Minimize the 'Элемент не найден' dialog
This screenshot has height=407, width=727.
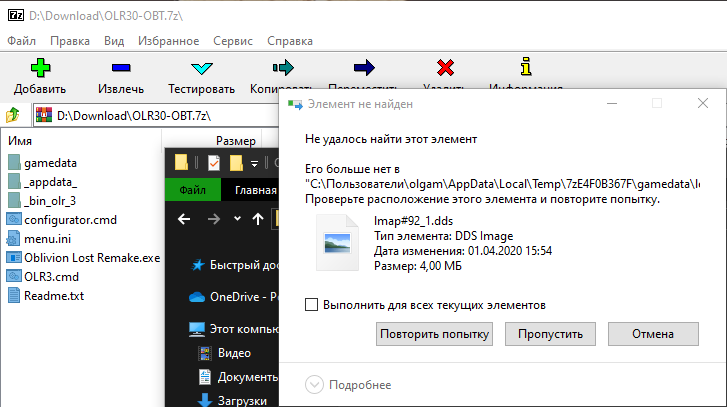pos(612,103)
